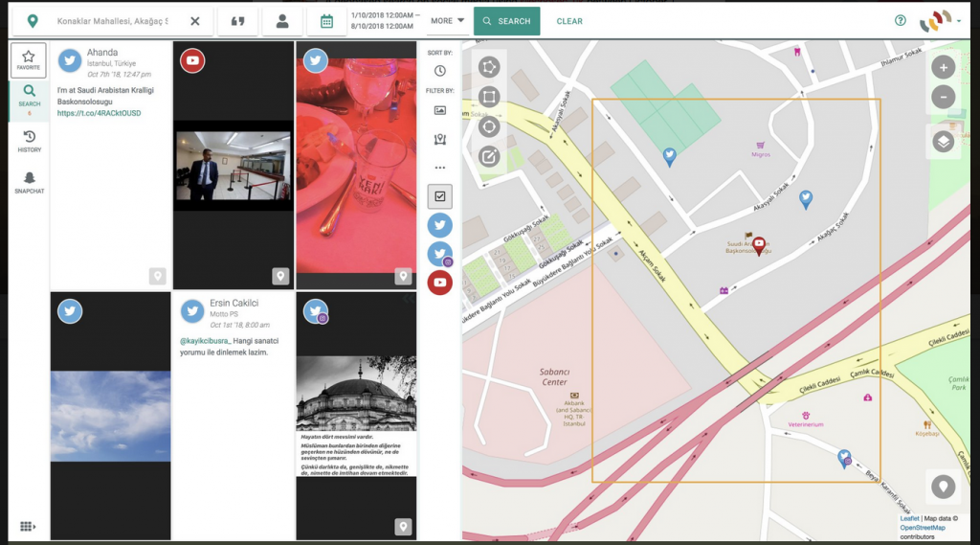The width and height of the screenshot is (980, 545).
Task: Show location of the mosque photo card
Action: point(403,528)
